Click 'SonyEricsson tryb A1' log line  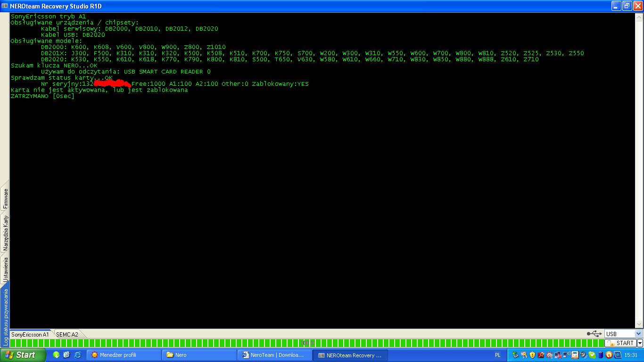tap(49, 16)
